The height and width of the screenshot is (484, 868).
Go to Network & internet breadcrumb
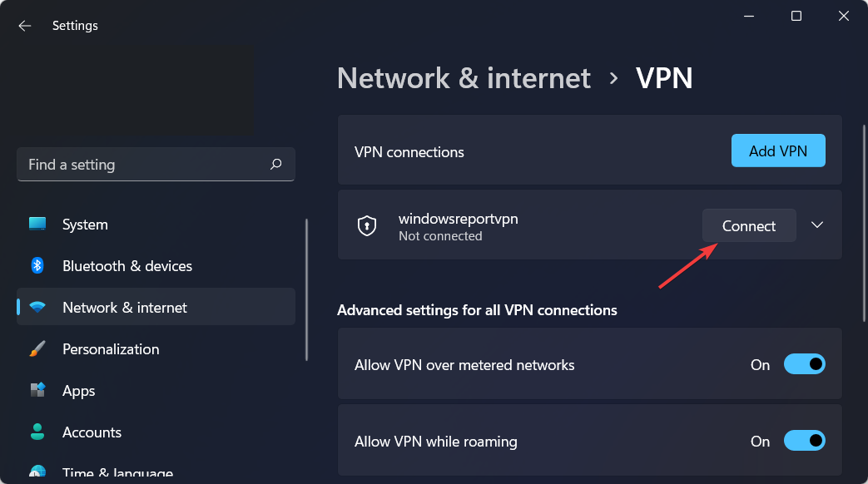coord(464,78)
